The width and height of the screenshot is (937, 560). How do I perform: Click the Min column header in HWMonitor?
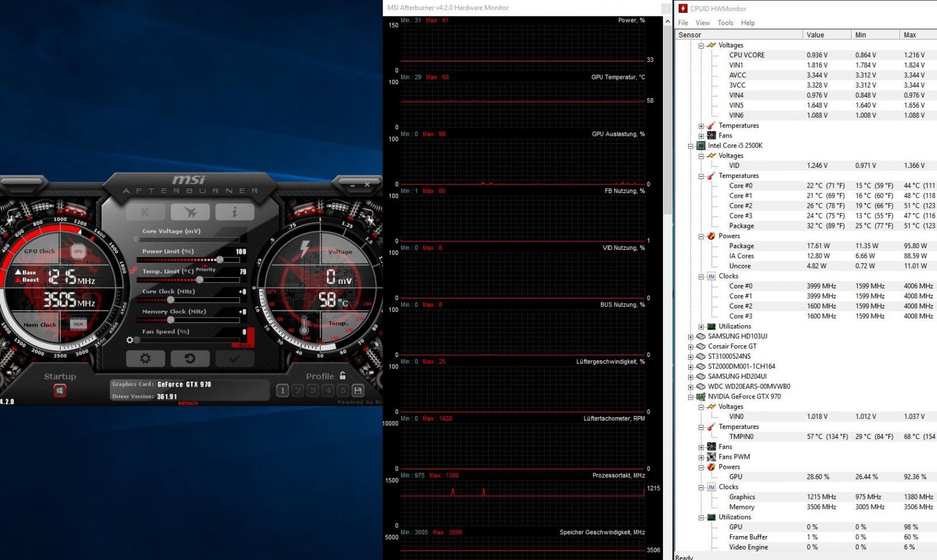876,35
